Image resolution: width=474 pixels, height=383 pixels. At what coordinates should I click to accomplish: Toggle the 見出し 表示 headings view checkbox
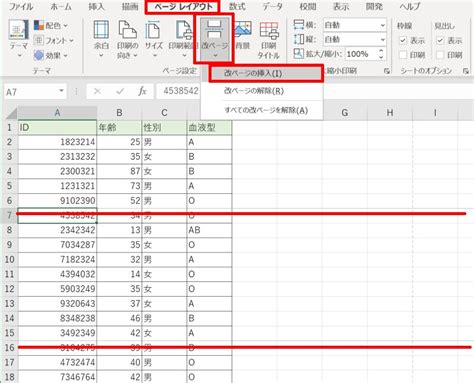[440, 41]
